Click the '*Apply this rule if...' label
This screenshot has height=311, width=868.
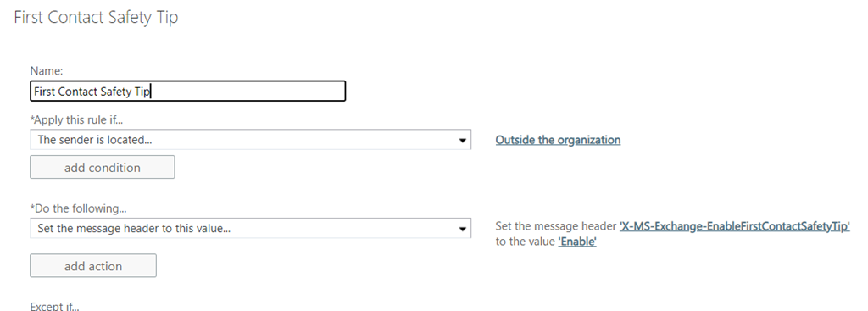76,119
